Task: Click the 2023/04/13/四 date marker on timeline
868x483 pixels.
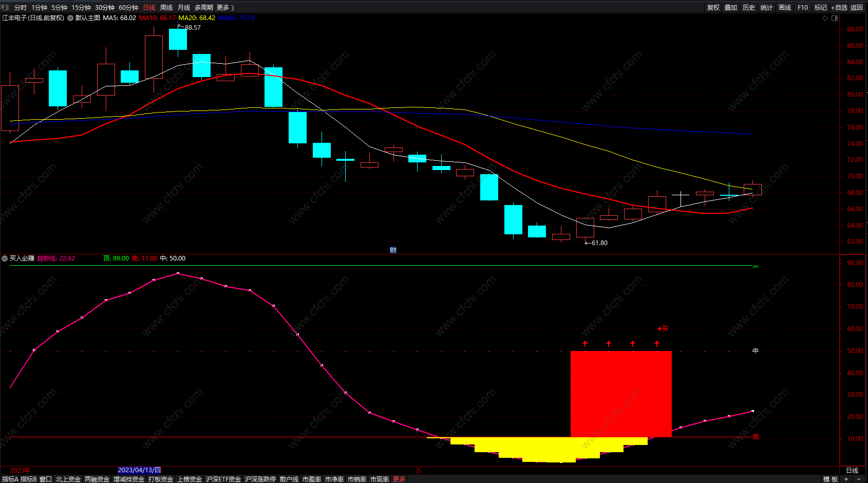Action: click(139, 470)
